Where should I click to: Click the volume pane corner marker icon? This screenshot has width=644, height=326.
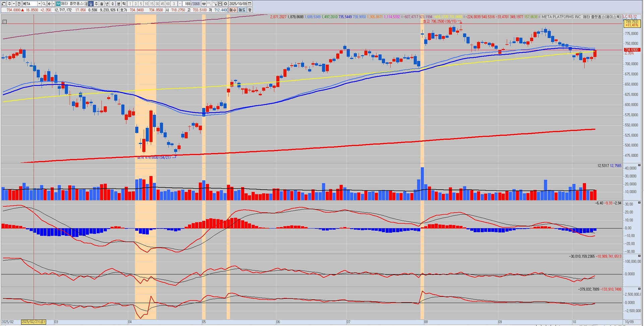(639, 166)
